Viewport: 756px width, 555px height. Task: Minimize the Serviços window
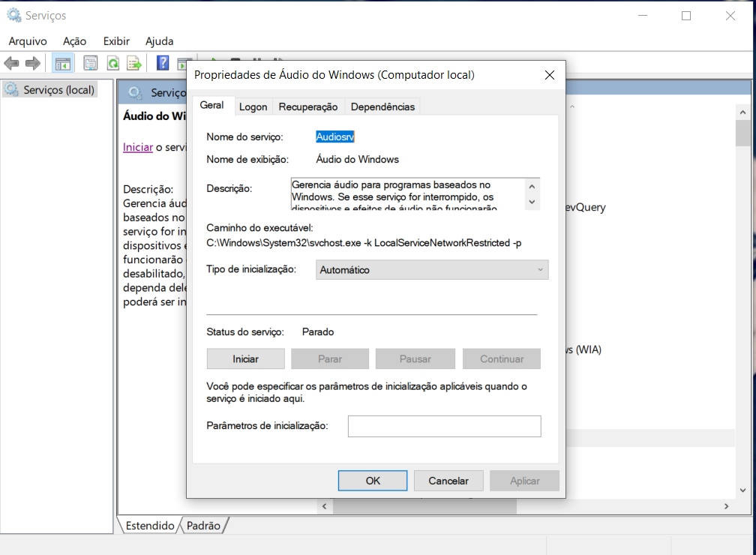click(x=643, y=16)
